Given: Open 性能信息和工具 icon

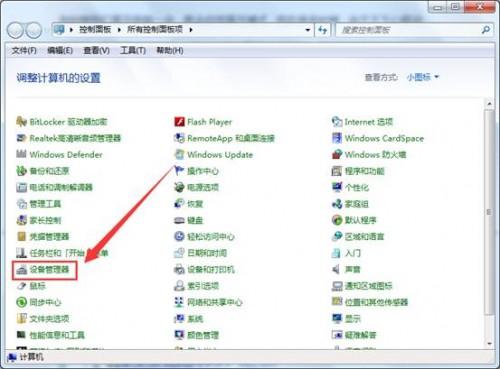Looking at the screenshot, I should [21, 335].
